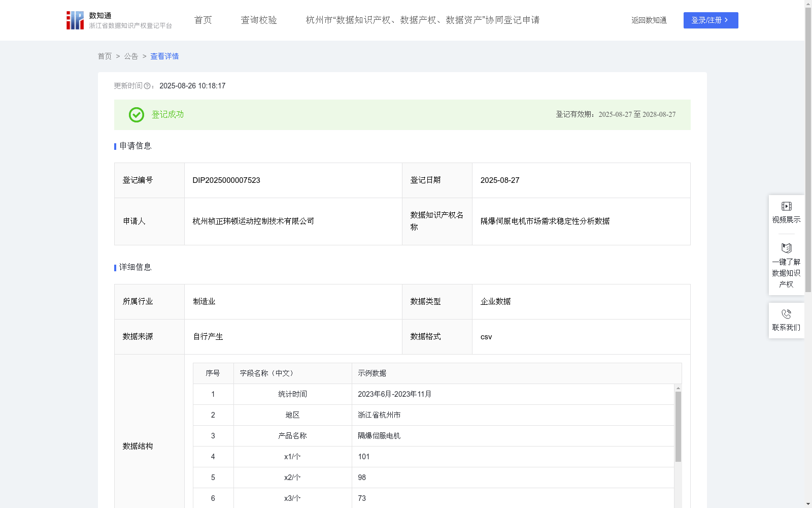Click the 企业数据 data type value

pos(496,302)
